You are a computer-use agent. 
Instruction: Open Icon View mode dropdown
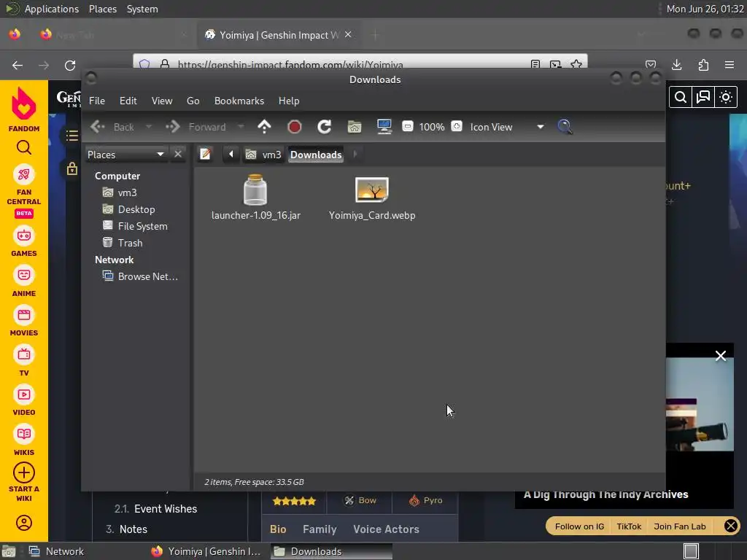[507, 127]
